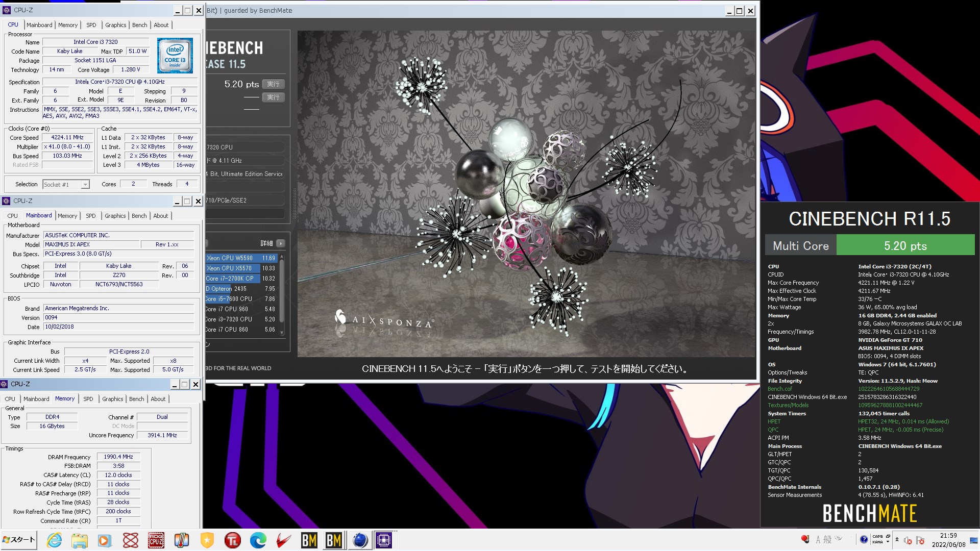Open the second BenchMate BM taskbar icon

click(x=334, y=540)
